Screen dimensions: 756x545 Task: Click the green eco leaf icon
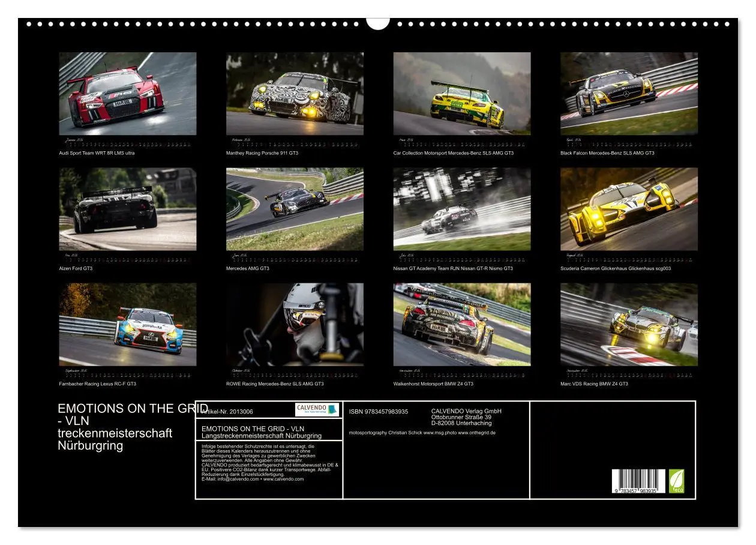[676, 481]
